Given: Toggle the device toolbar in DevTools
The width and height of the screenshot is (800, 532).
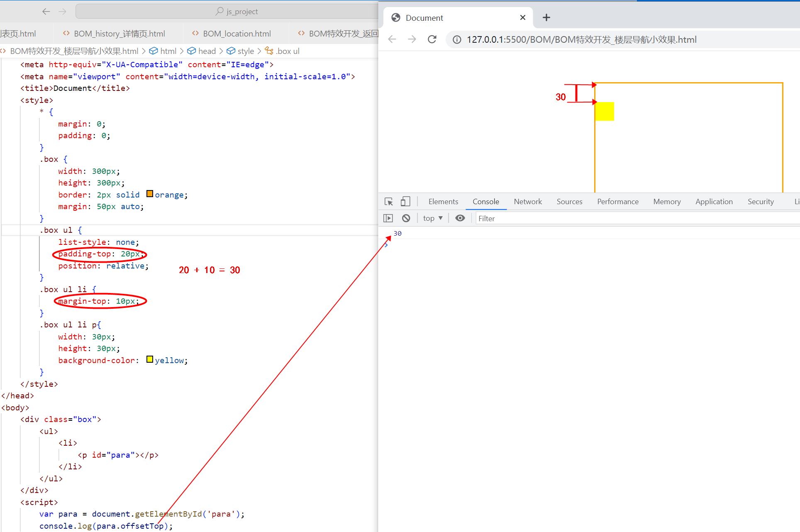Looking at the screenshot, I should (x=405, y=202).
